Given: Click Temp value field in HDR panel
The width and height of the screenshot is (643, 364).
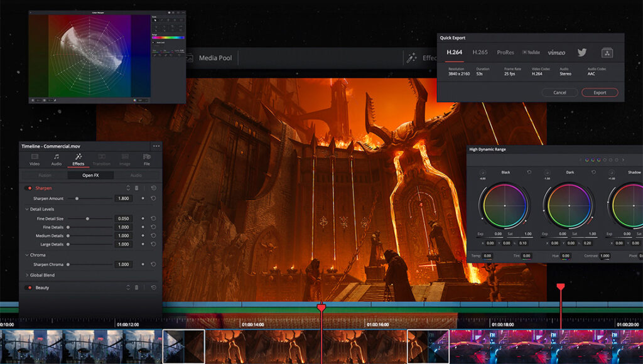Looking at the screenshot, I should (487, 256).
